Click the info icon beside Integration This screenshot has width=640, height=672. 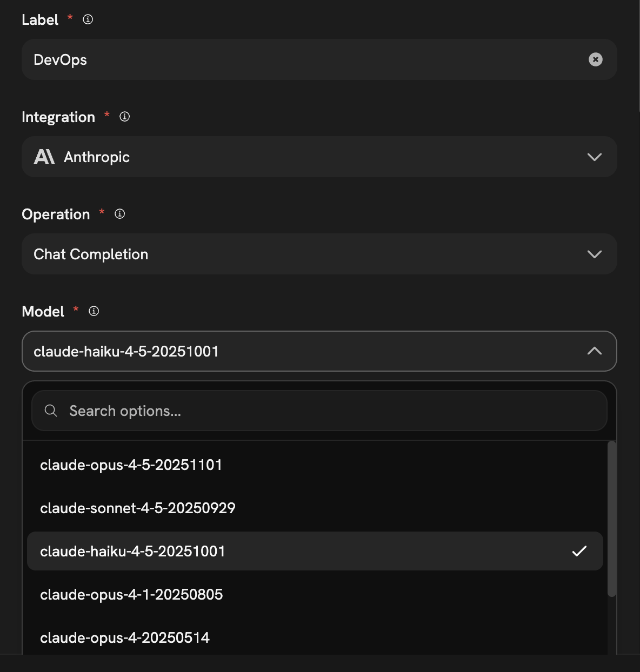click(124, 117)
